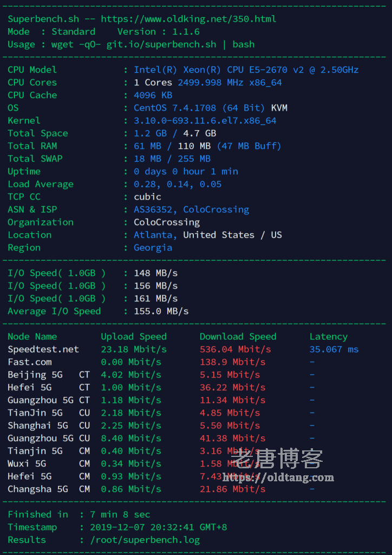Click the Download Speed column header
This screenshot has height=555, width=392.
(x=238, y=337)
